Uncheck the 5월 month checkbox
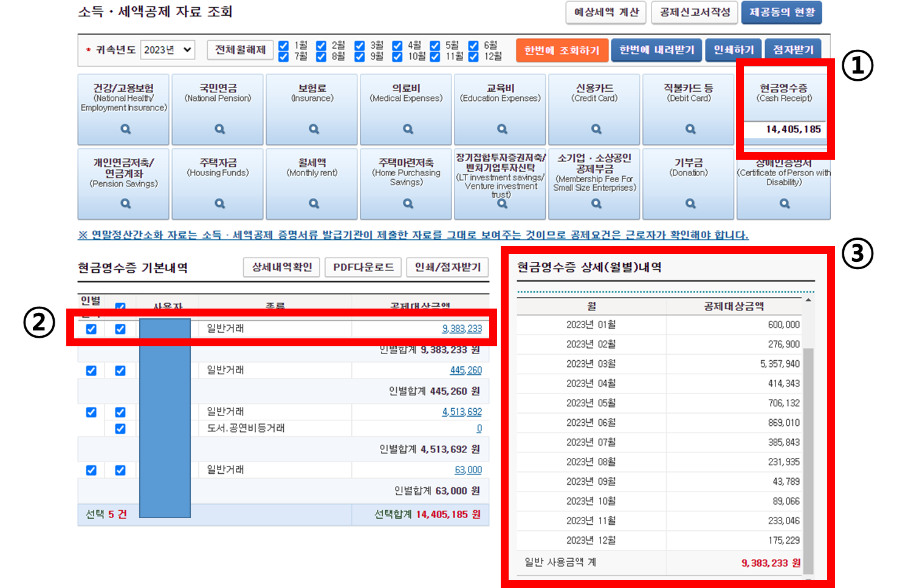Screen dimensions: 897x588 click(435, 44)
